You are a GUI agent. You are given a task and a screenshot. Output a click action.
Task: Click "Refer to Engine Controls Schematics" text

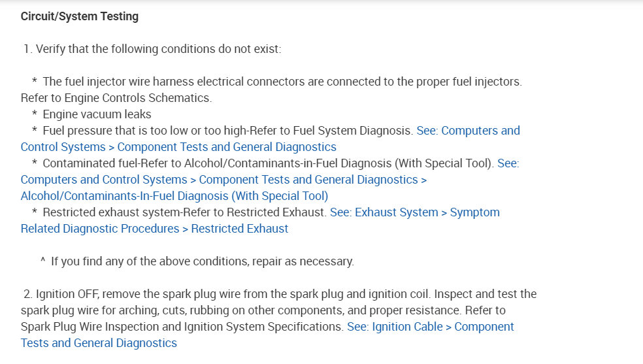click(116, 98)
